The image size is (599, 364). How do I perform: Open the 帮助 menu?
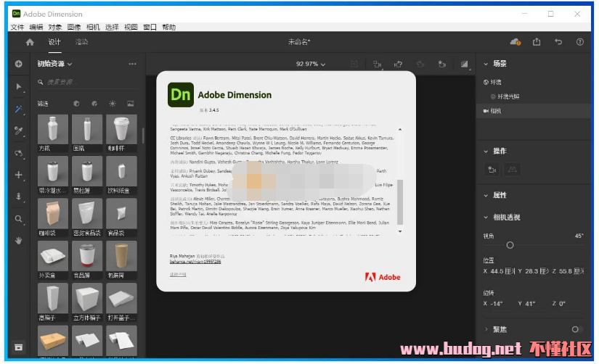click(x=169, y=27)
